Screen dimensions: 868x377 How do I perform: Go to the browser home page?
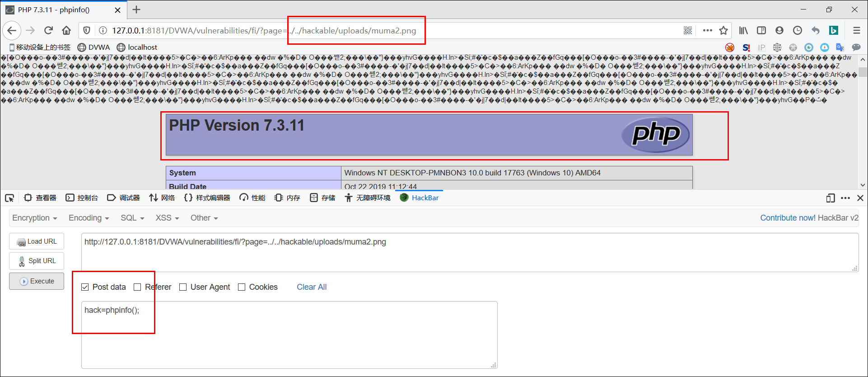(x=66, y=30)
